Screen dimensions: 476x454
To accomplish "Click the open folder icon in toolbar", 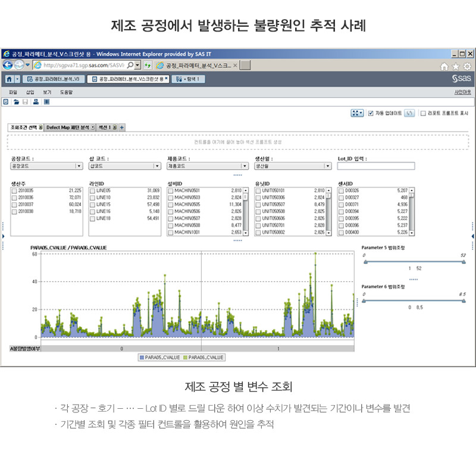I will [x=16, y=102].
